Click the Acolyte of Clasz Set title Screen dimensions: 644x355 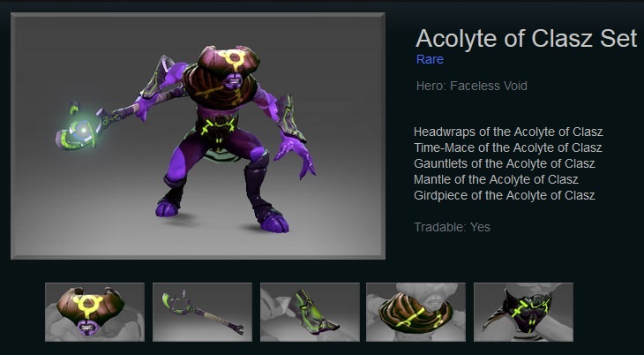coord(526,38)
